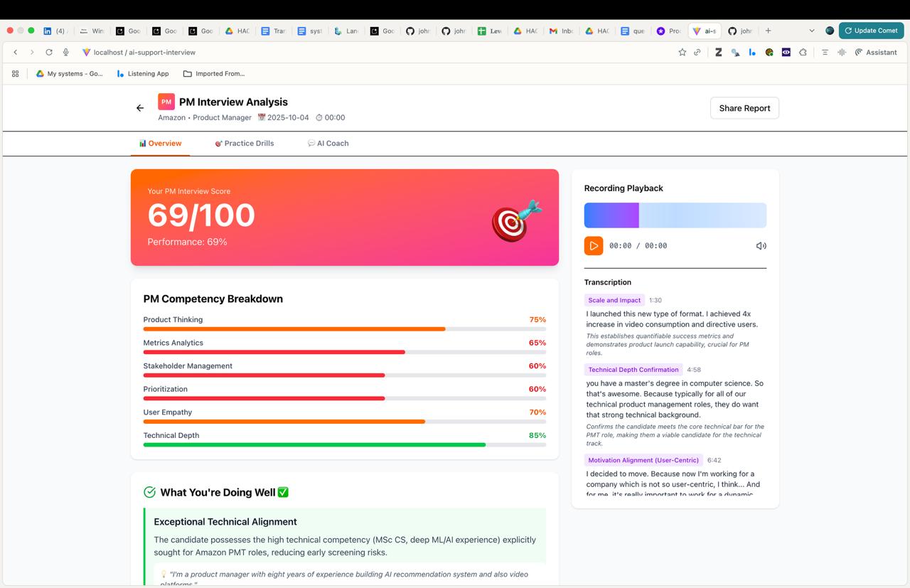Click the Exceptional Technical Alignment heading
Image resolution: width=910 pixels, height=588 pixels.
[225, 521]
